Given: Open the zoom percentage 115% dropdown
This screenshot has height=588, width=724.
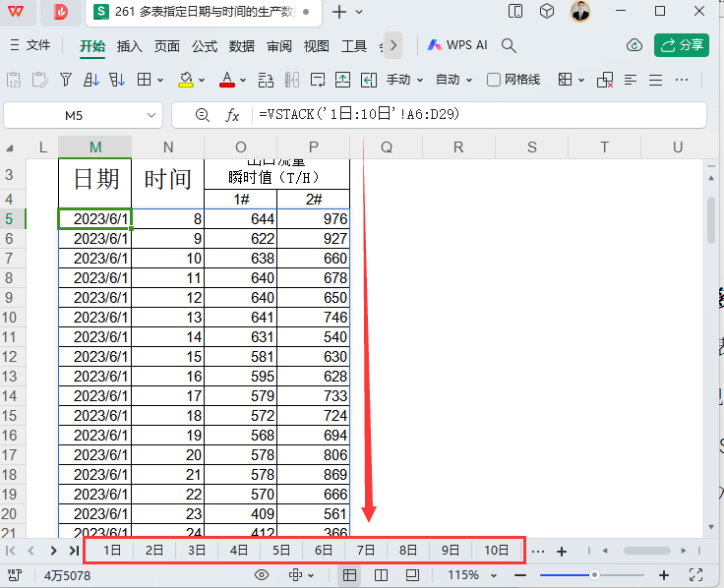Looking at the screenshot, I should (494, 575).
